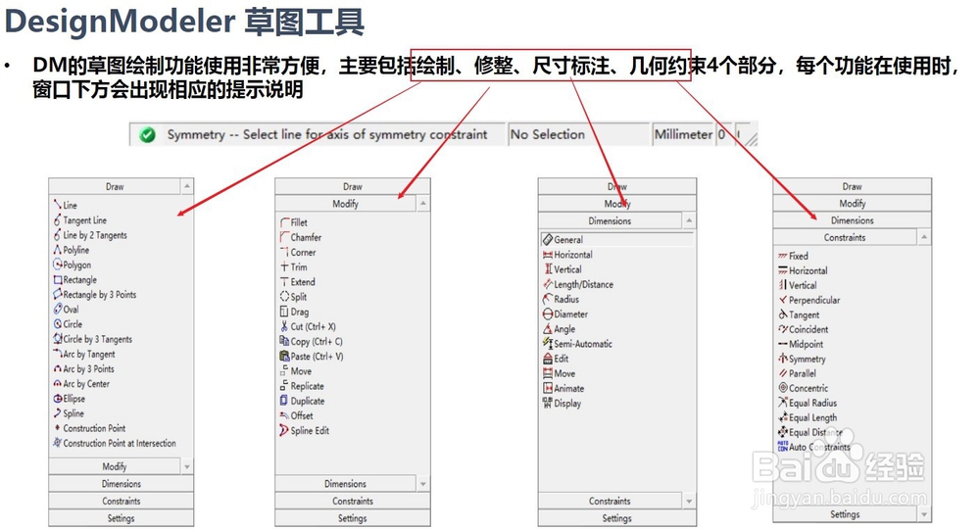Choose the Cut (Ctrl+X) icon
Screen dimensions: 980x531
click(284, 326)
